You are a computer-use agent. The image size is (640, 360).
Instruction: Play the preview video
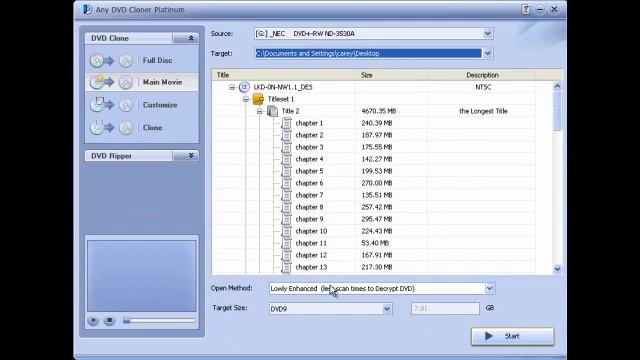tap(93, 321)
